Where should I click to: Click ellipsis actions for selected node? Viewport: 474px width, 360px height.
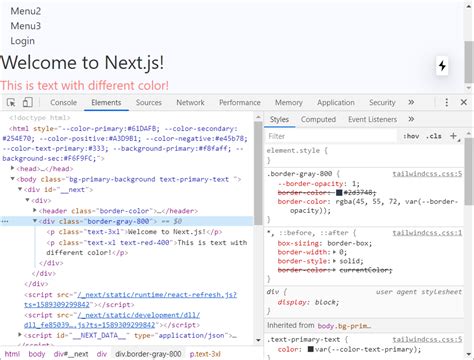(x=5, y=221)
